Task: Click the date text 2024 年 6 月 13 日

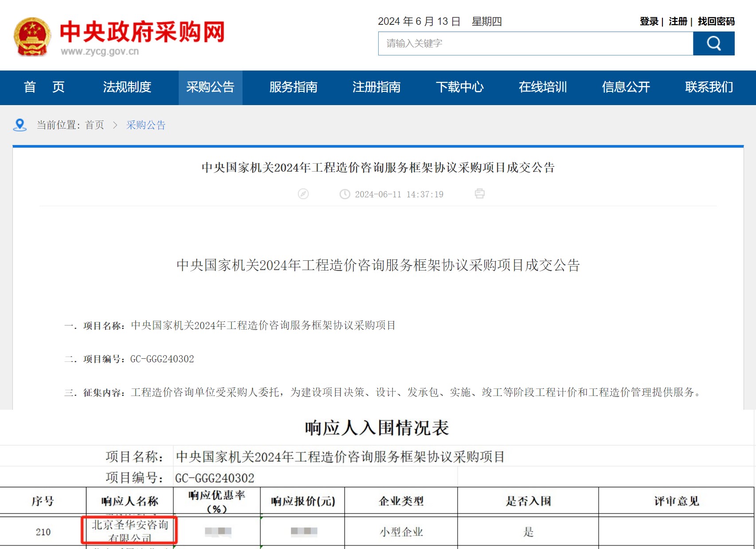Action: (x=419, y=21)
